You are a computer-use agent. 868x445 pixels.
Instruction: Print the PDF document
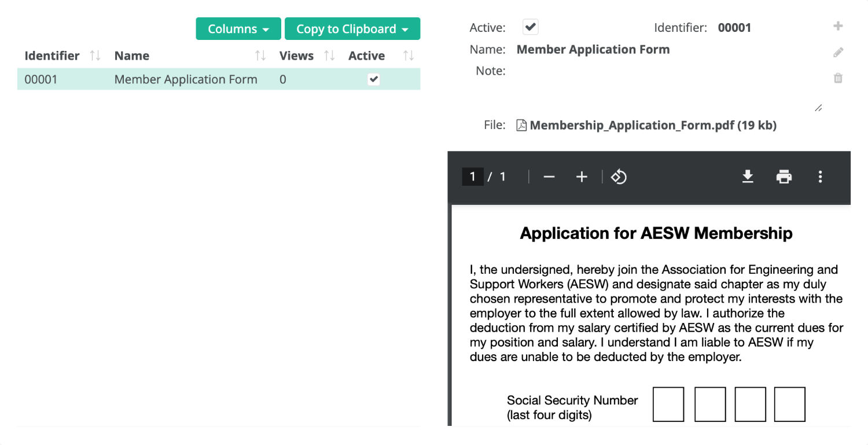point(784,176)
